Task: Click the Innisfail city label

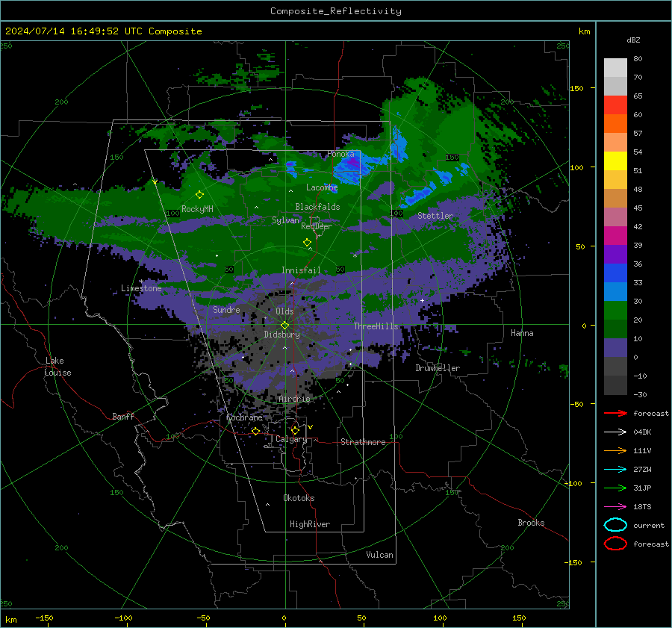Action: [x=301, y=270]
